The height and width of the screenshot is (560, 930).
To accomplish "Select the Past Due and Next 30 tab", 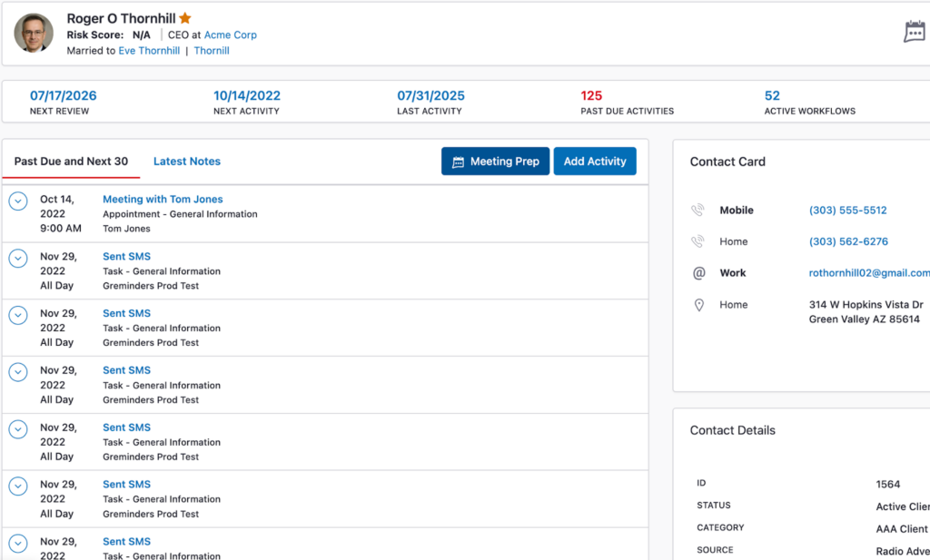I will pyautogui.click(x=71, y=162).
